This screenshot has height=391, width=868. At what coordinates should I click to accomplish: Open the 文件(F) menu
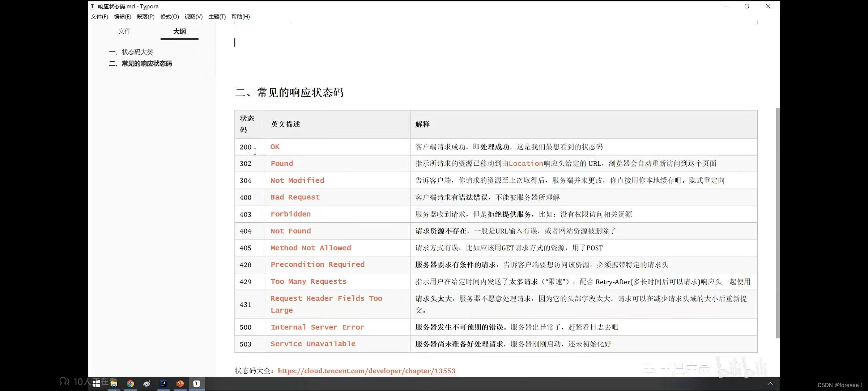point(99,17)
